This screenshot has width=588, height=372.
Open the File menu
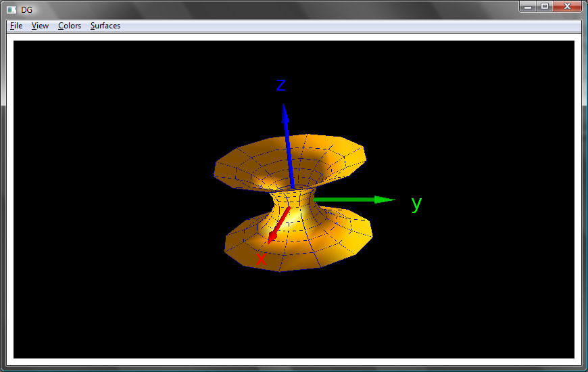pos(16,26)
